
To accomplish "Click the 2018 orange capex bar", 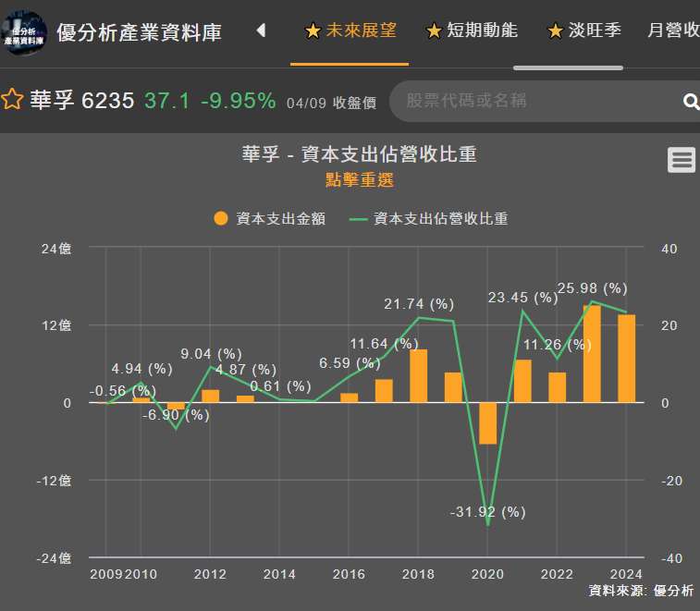I will 418,376.
